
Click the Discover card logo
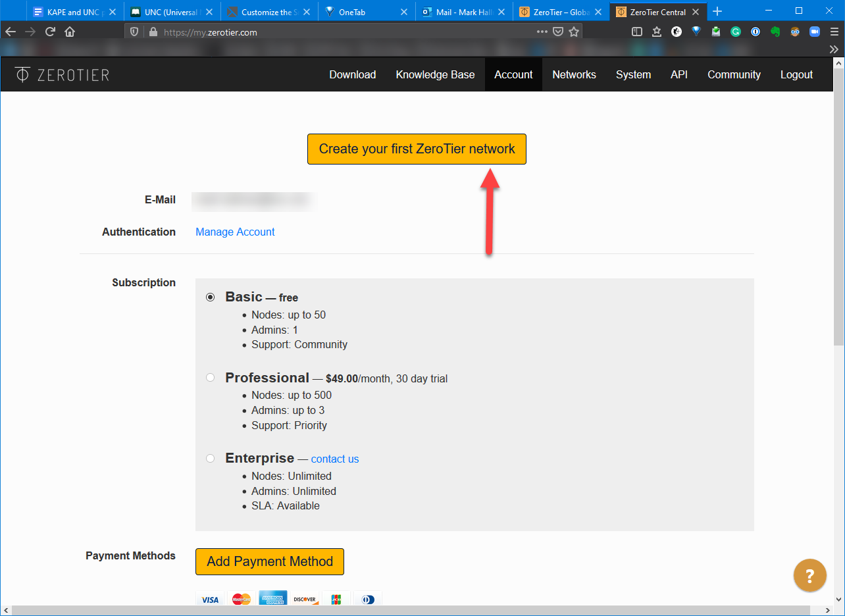[x=305, y=599]
